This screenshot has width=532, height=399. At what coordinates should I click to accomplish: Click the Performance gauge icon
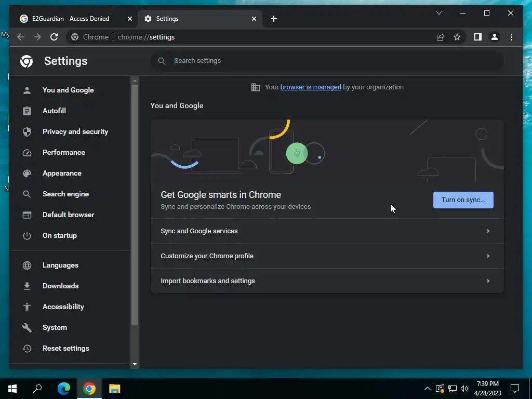point(27,153)
